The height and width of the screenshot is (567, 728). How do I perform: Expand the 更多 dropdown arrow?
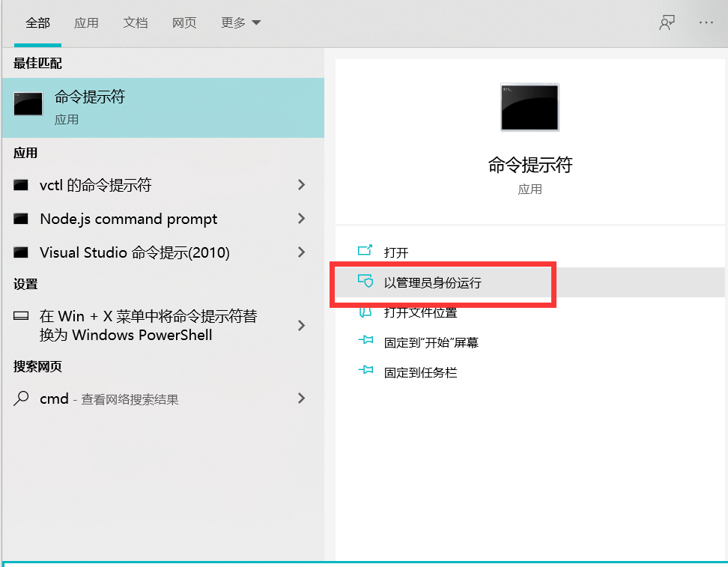pyautogui.click(x=255, y=22)
